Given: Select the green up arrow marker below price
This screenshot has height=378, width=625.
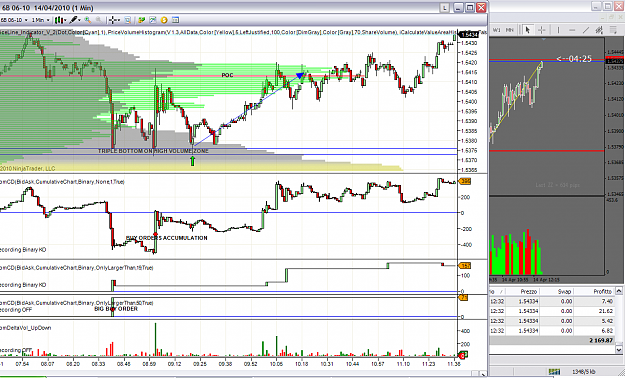Looking at the screenshot, I should [x=193, y=161].
